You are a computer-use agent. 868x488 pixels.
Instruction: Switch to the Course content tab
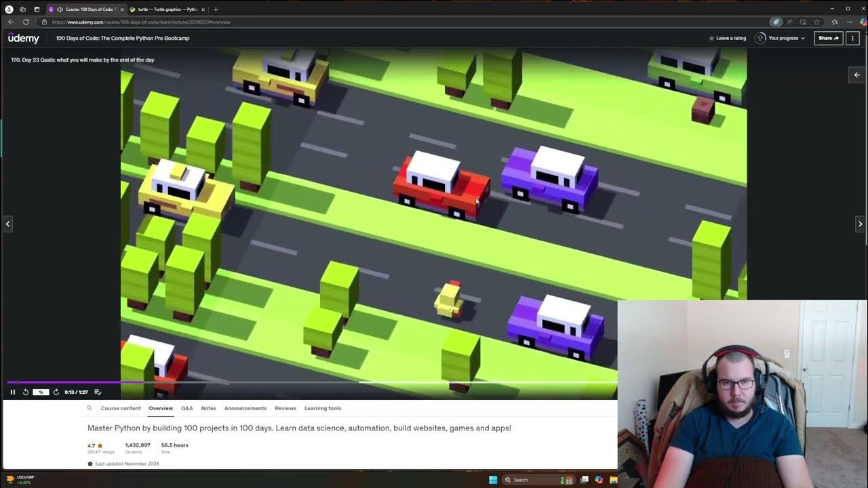[x=121, y=408]
